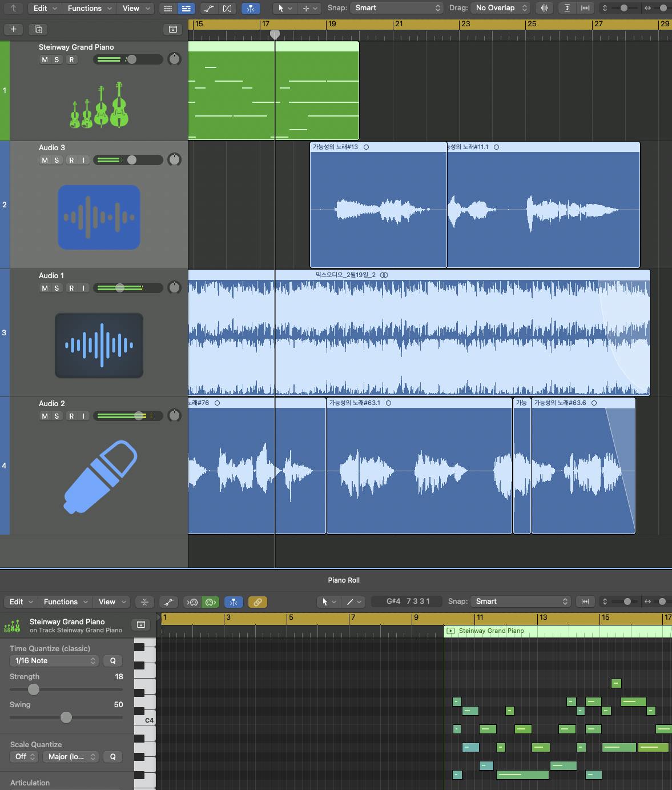Click the green MIDI Out button in Piano Roll
The height and width of the screenshot is (790, 672).
[x=211, y=601]
